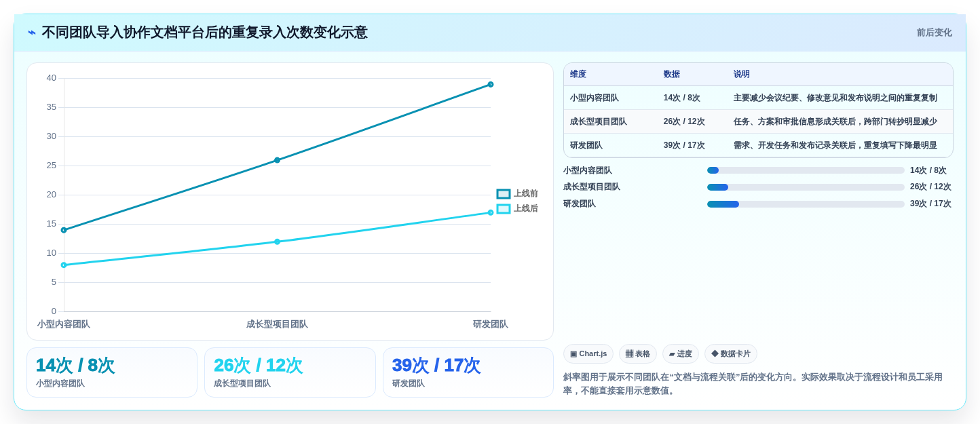This screenshot has height=424, width=980.
Task: Select the Chart.js tag chip
Action: point(588,354)
